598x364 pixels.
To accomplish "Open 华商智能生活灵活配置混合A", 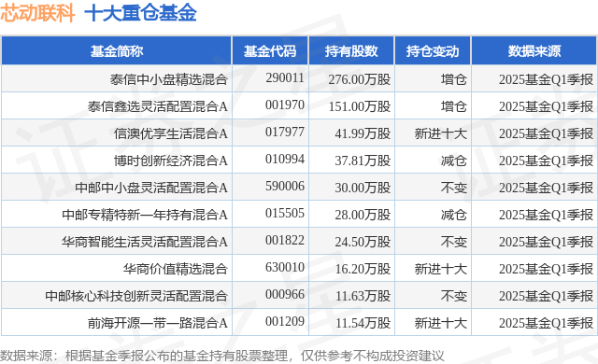I will [145, 242].
